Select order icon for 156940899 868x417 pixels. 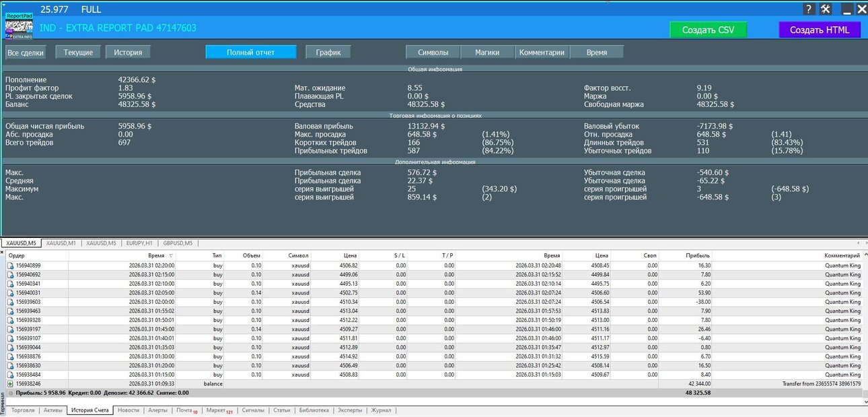point(10,265)
